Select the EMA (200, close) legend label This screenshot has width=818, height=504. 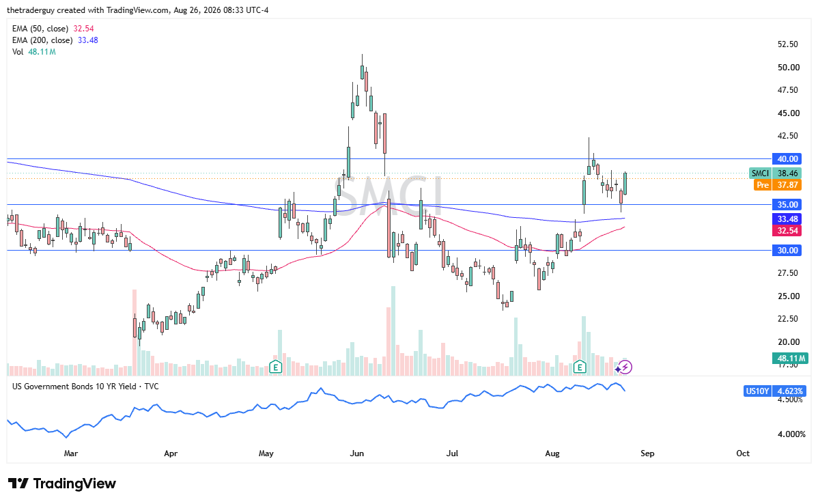(x=42, y=40)
